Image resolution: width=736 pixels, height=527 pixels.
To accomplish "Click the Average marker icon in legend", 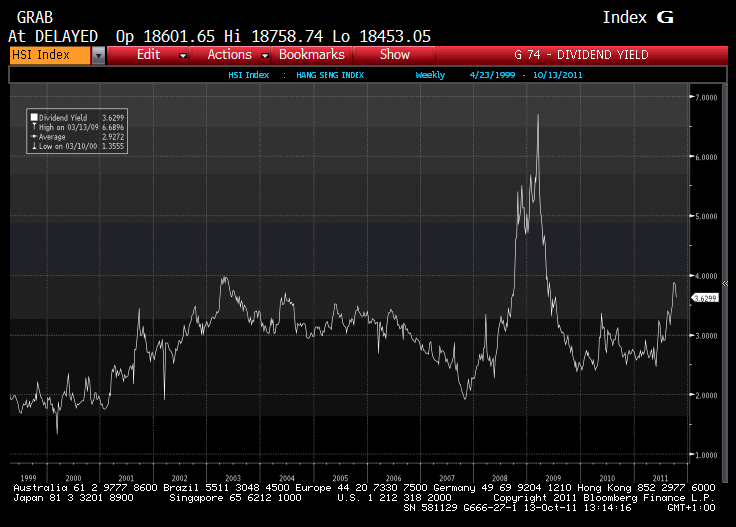I will (x=34, y=137).
